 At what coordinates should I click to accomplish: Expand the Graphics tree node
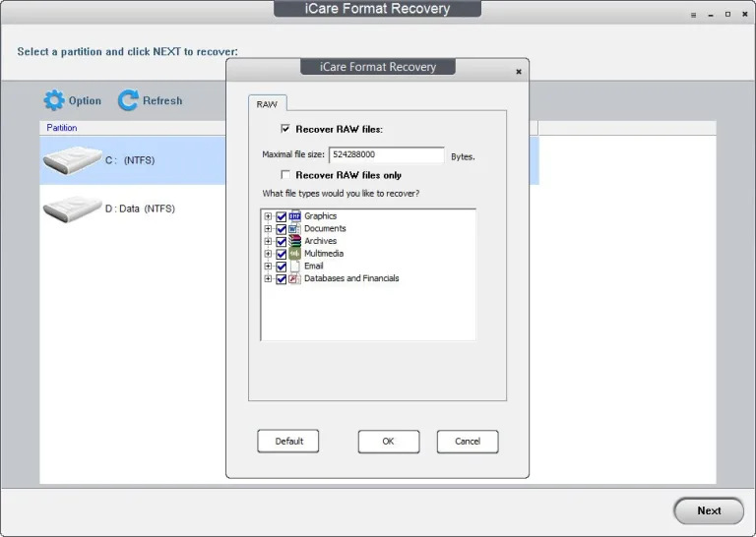click(268, 216)
